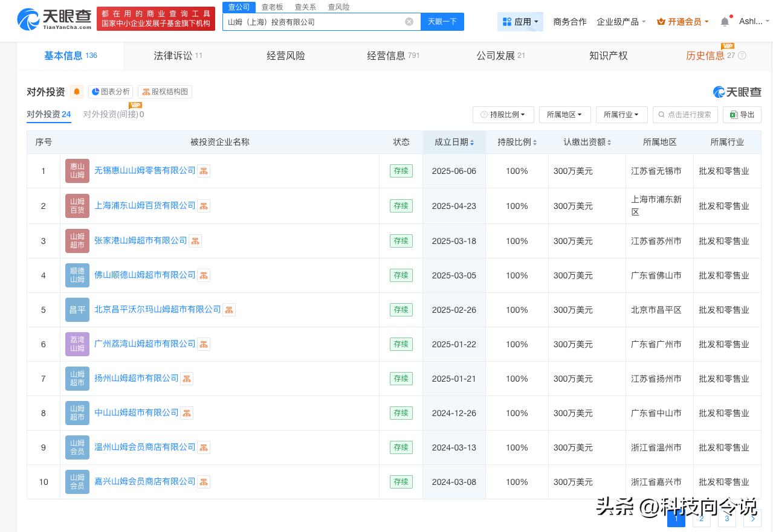Switch to the 查关系 search tab
Image resolution: width=773 pixels, height=532 pixels.
coord(305,7)
